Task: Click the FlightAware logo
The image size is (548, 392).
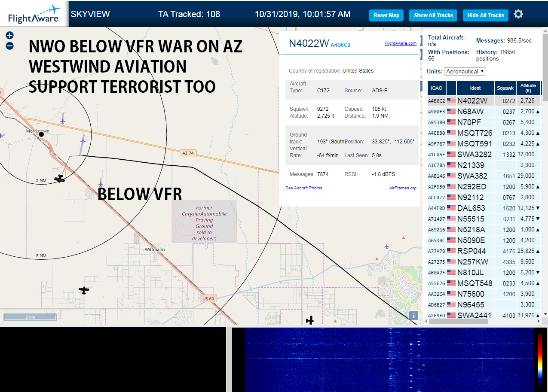Action: tap(34, 15)
